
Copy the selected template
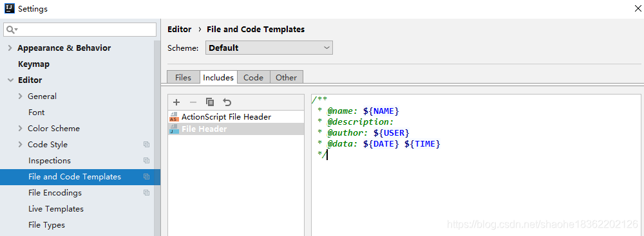tap(210, 102)
